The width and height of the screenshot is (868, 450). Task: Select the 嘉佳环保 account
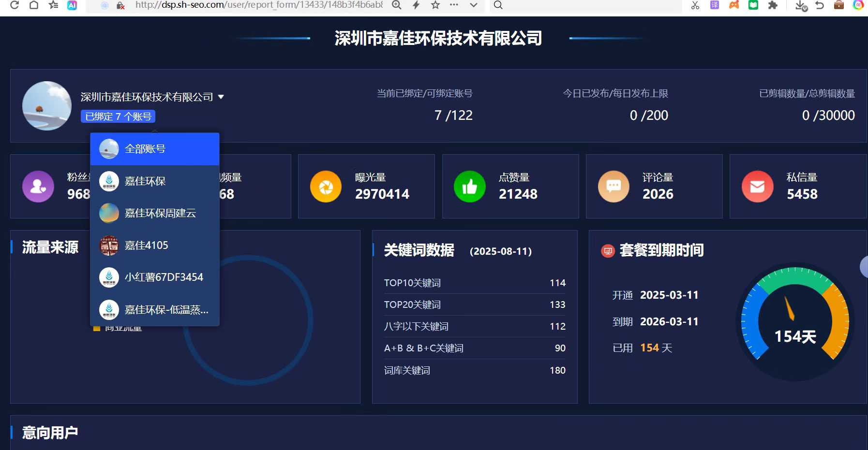(155, 181)
